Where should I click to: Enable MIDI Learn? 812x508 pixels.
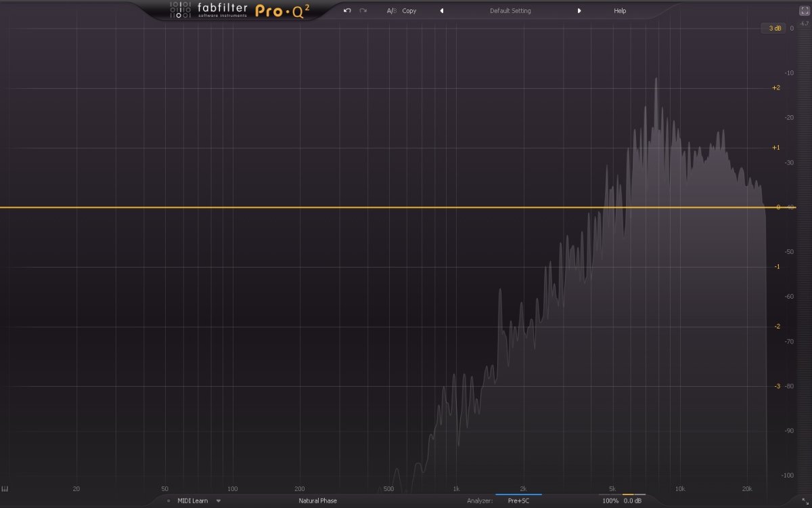click(x=192, y=501)
